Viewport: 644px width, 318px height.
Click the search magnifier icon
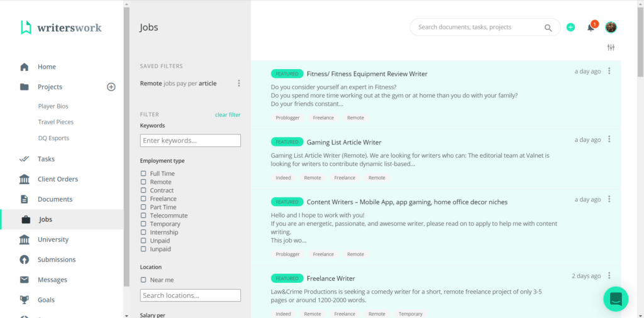(548, 28)
